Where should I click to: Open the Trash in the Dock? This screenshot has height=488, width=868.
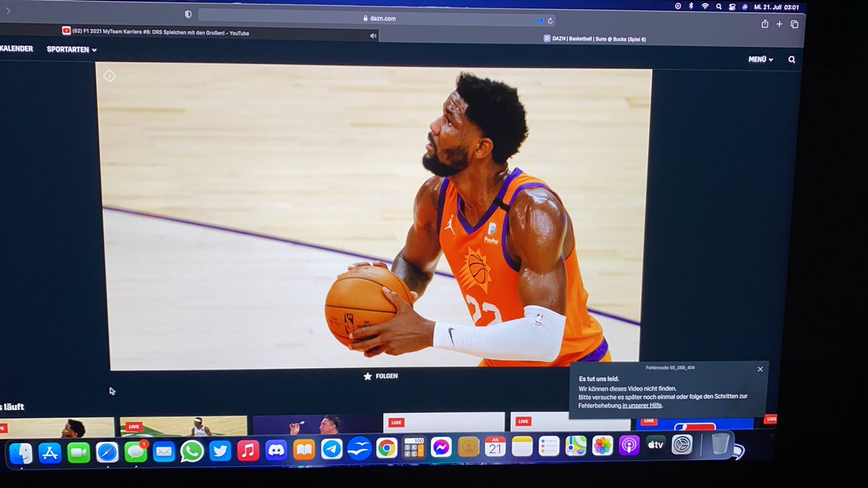click(x=719, y=443)
